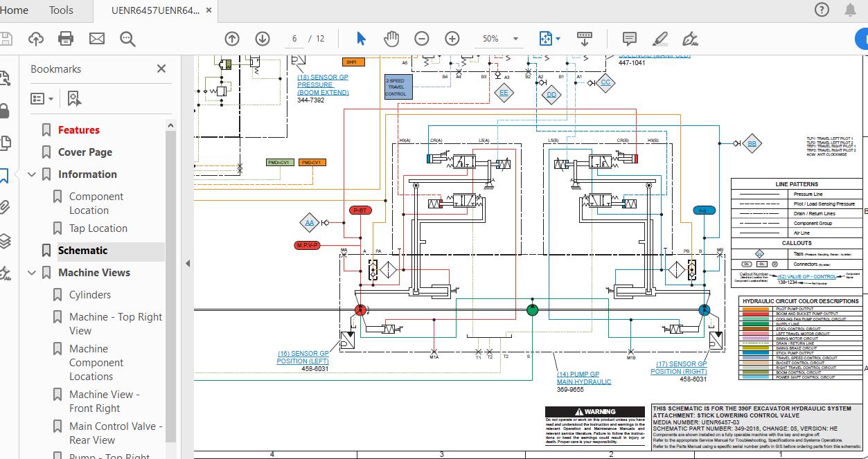Click the green Supply Line color swatch
This screenshot has height=459, width=868.
pyautogui.click(x=757, y=323)
